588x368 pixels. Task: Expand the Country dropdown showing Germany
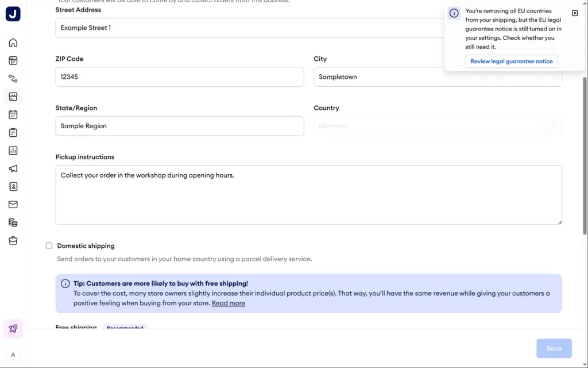pos(438,126)
